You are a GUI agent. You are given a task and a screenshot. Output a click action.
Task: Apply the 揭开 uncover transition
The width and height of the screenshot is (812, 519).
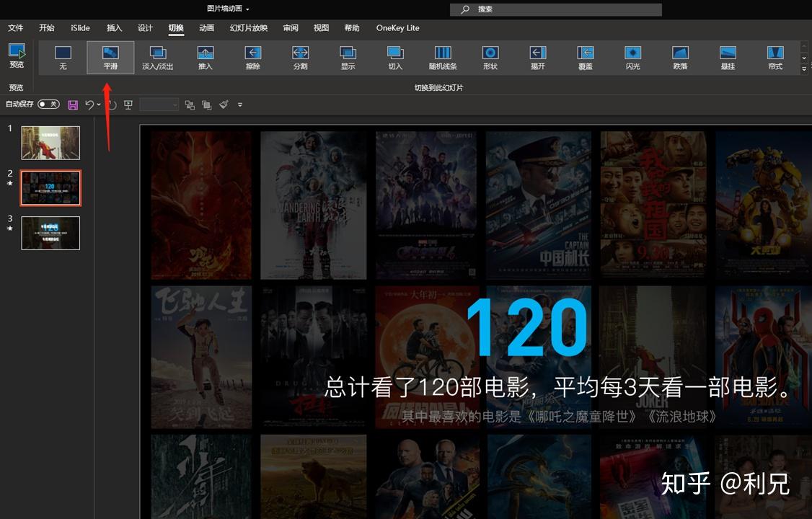[x=537, y=58]
